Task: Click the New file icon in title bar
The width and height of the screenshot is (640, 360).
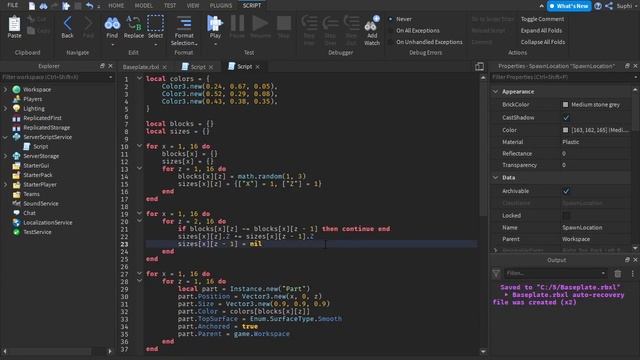Action: coord(32,6)
